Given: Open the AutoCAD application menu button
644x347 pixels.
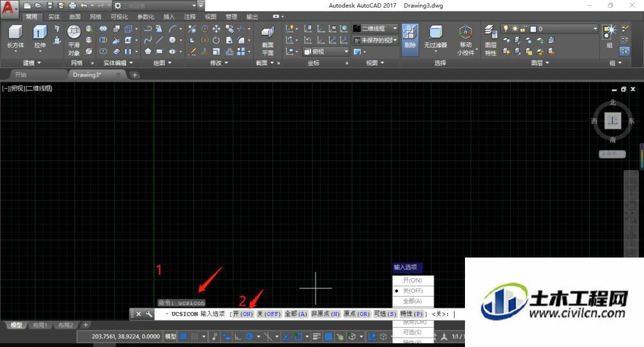Looking at the screenshot, I should point(8,8).
